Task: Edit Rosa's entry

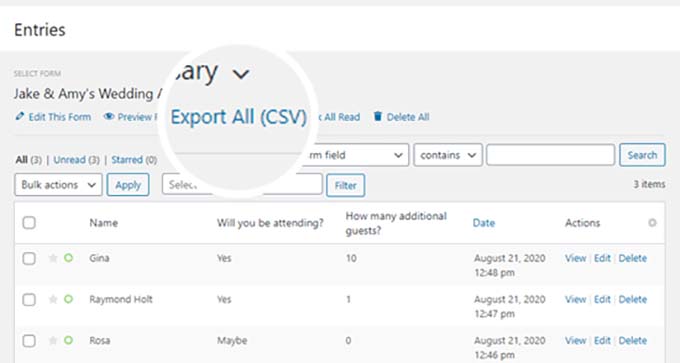Action: (x=602, y=341)
